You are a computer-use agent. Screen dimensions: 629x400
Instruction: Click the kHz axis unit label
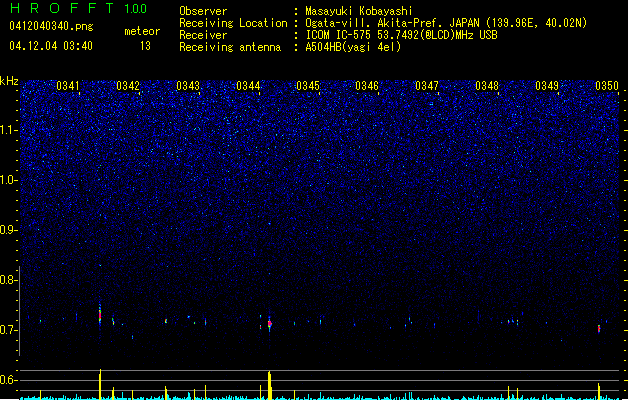[9, 81]
